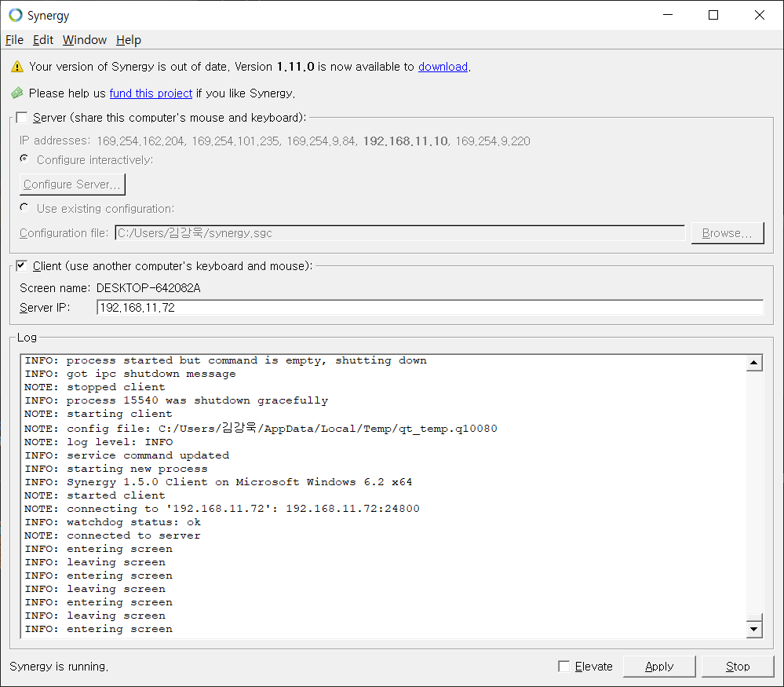
Task: Click log line 'starting new process'
Action: click(116, 469)
